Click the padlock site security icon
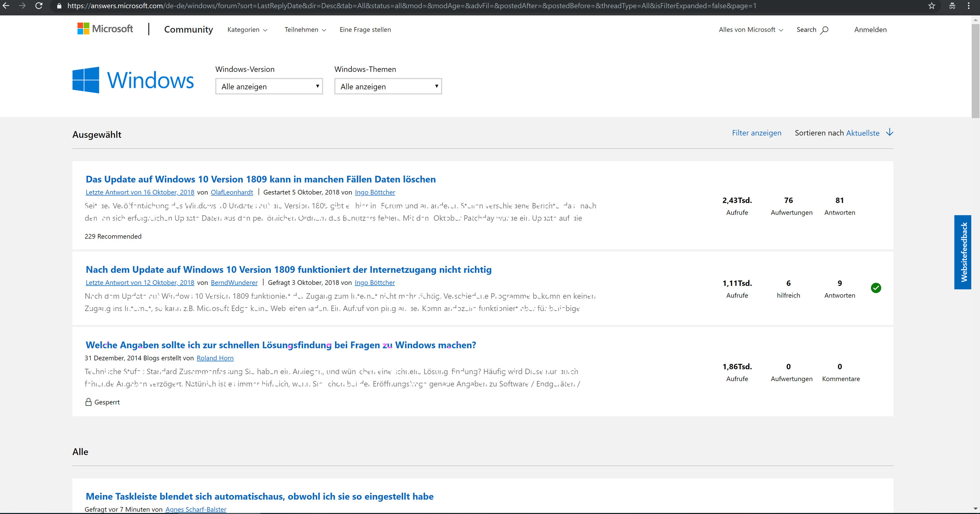 59,6
